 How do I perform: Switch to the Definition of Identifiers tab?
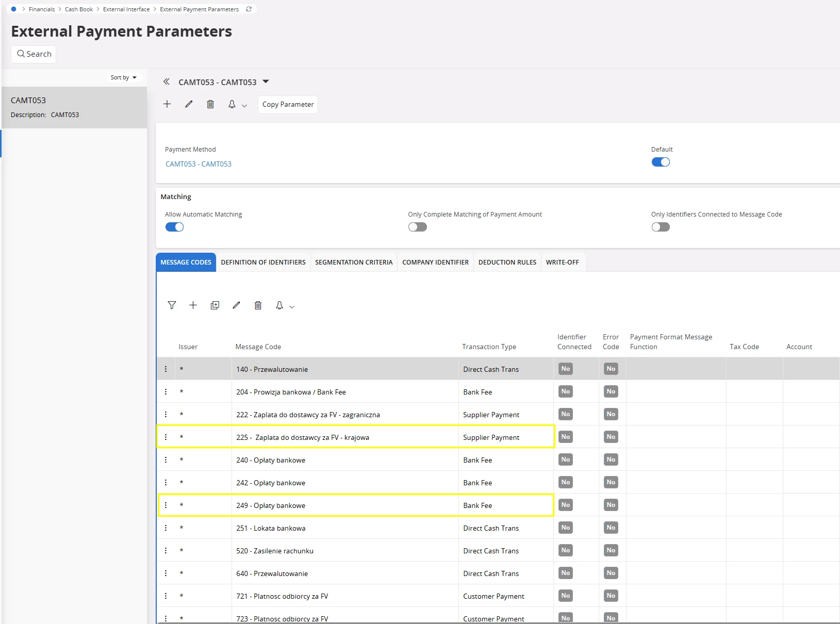[263, 262]
